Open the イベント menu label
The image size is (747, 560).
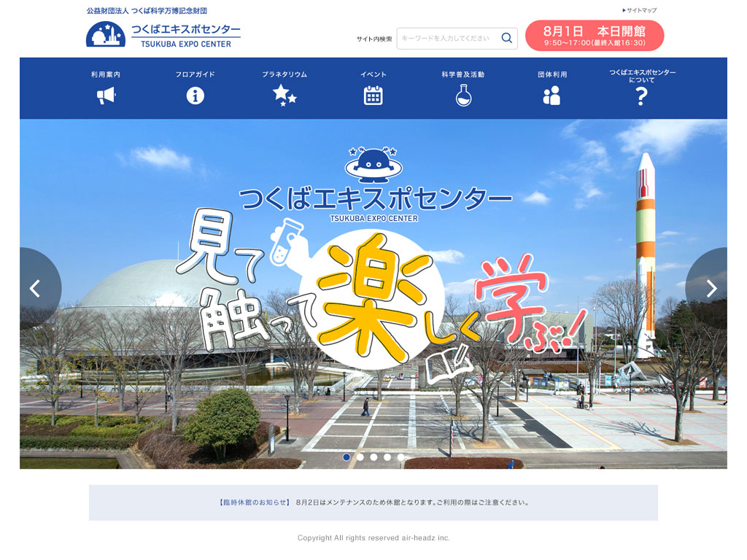pos(373,74)
